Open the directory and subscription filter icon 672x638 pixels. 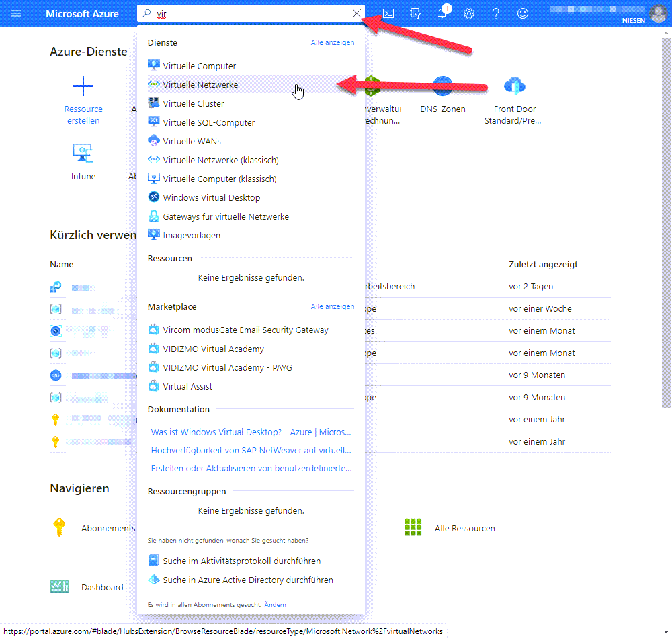pyautogui.click(x=415, y=13)
